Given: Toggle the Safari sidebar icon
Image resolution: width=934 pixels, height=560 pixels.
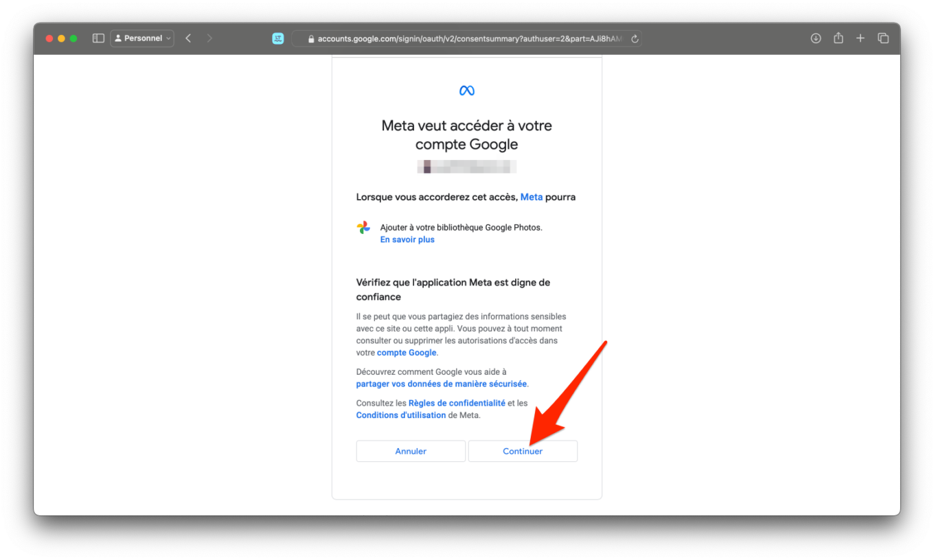Looking at the screenshot, I should pos(98,38).
